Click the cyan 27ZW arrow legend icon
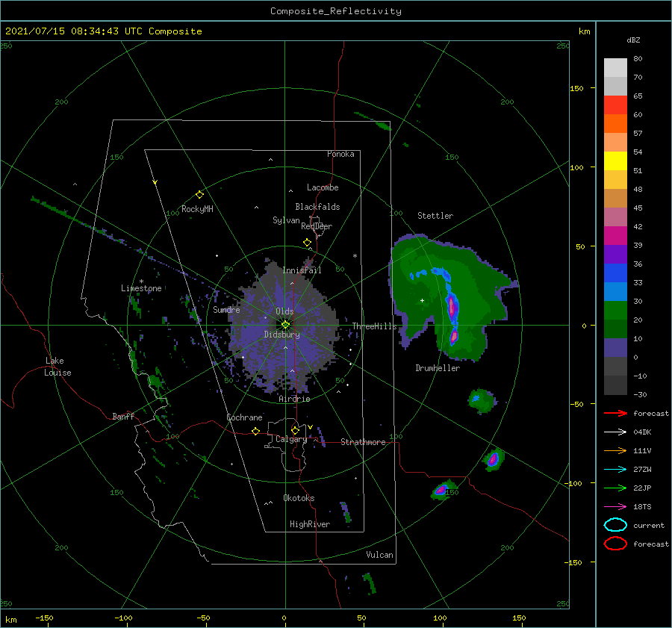Screen dimensions: 672x628 click(x=615, y=470)
